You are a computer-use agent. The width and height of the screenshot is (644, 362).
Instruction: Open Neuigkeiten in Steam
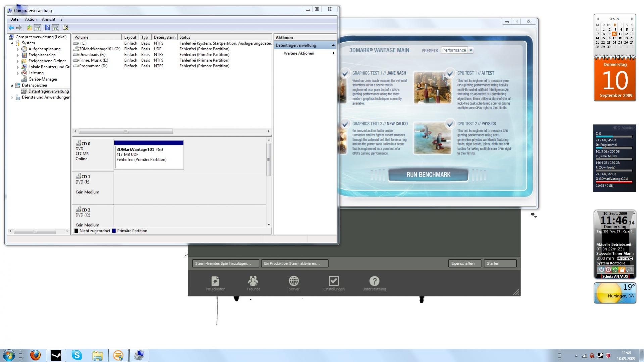pos(215,283)
